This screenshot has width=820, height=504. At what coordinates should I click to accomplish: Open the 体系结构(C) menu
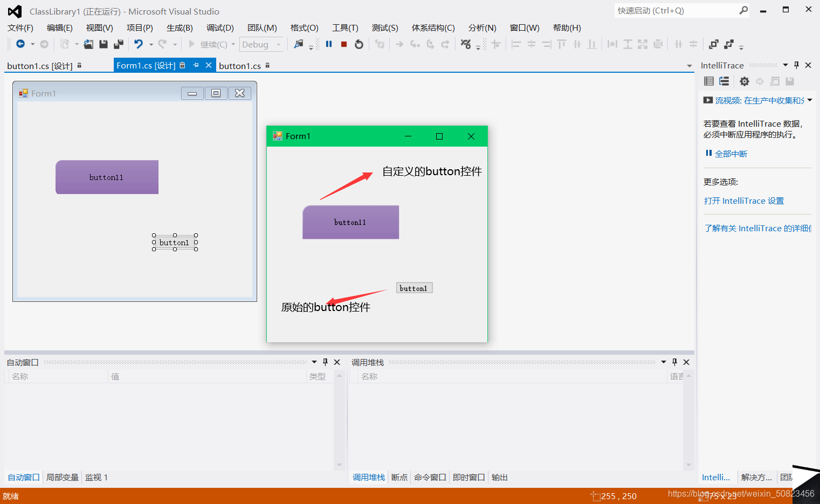tap(433, 28)
